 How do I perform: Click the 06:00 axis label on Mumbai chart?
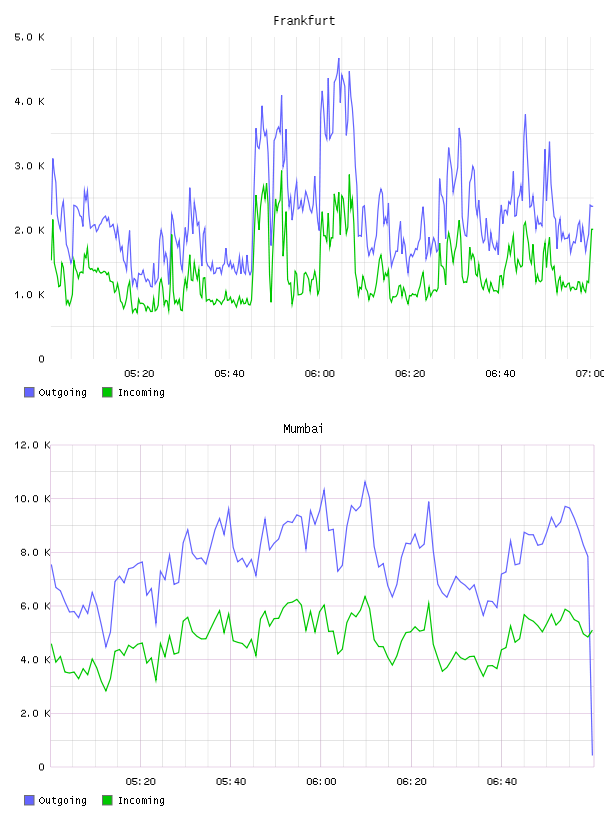(x=321, y=782)
